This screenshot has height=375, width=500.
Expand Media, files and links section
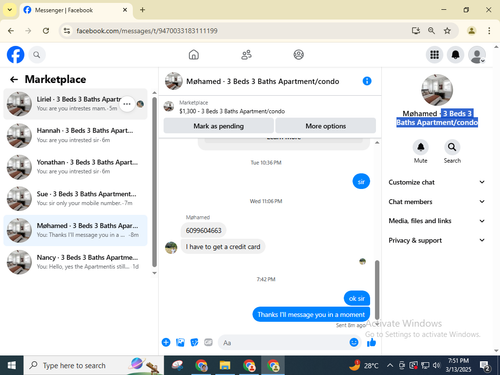click(x=436, y=221)
